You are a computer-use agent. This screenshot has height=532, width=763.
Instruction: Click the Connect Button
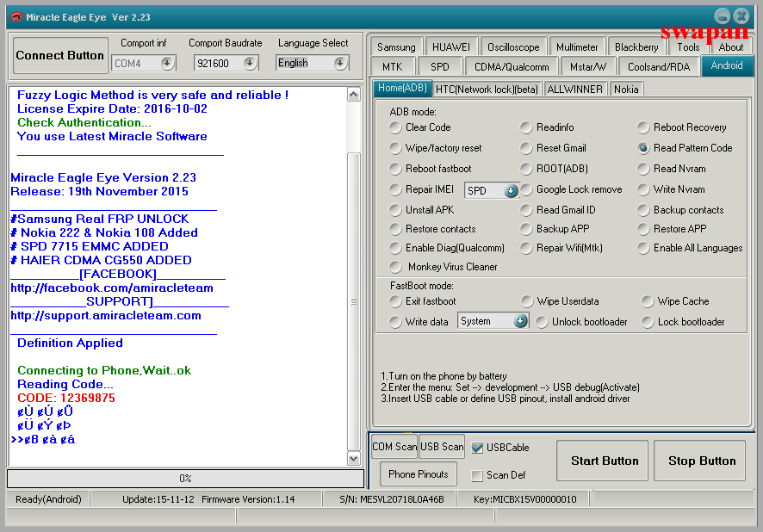pos(60,55)
